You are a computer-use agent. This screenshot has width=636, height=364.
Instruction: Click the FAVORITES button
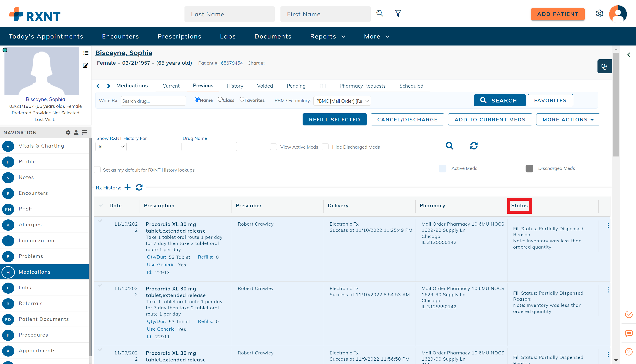coord(550,100)
